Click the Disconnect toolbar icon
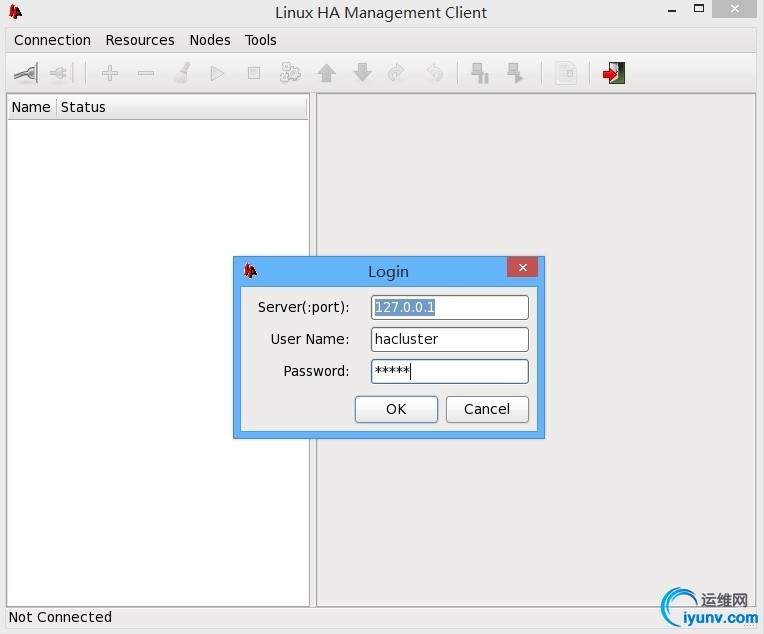This screenshot has width=764, height=634. (x=61, y=74)
